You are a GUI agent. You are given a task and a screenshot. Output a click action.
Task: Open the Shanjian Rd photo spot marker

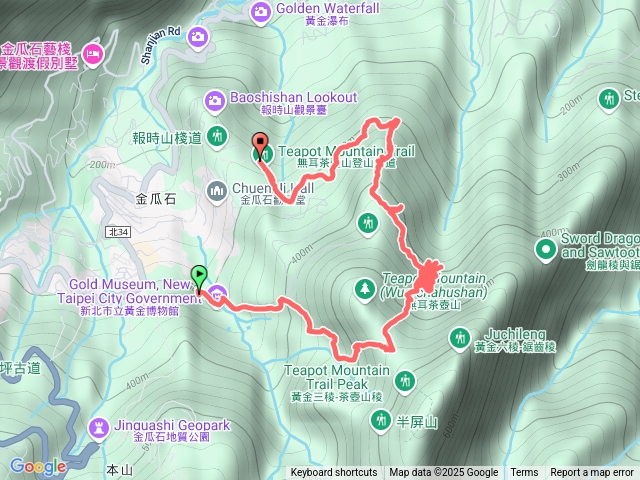(198, 38)
